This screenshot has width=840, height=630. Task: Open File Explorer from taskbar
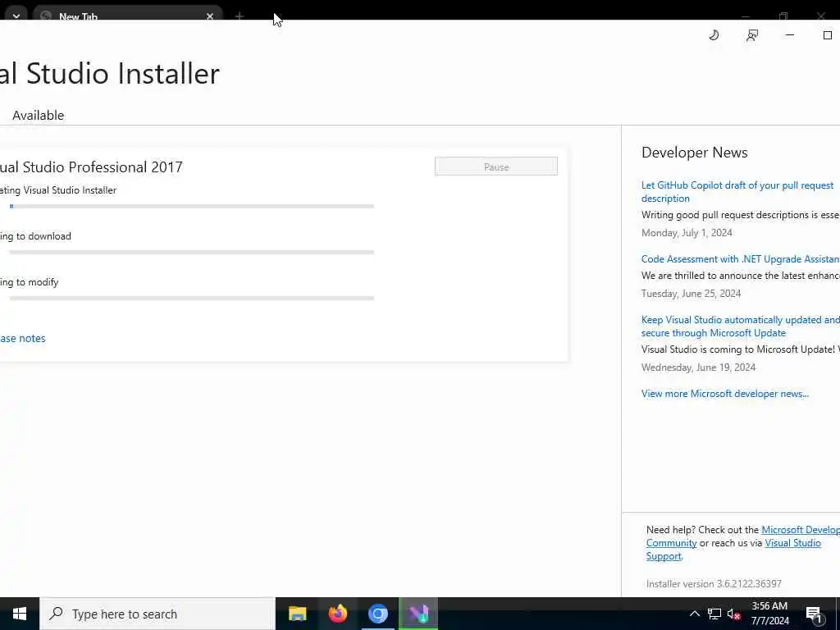click(297, 614)
